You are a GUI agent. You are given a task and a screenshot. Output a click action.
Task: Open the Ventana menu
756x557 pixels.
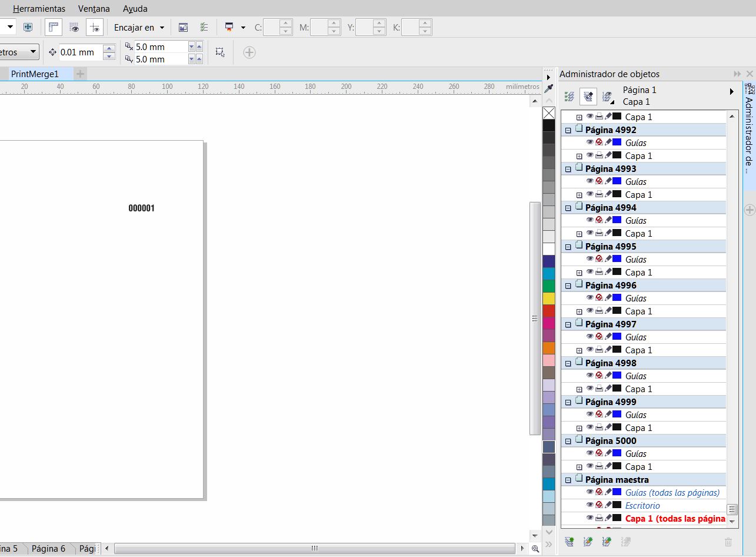94,9
